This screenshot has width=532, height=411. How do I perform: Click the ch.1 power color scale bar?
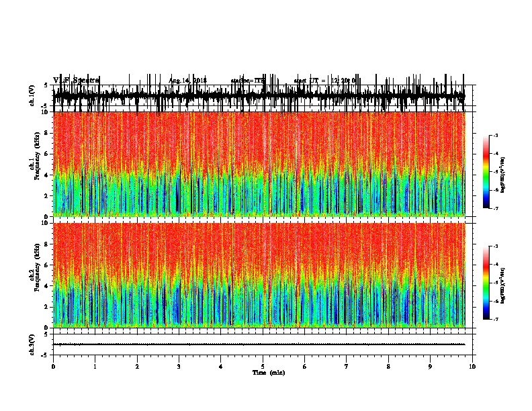[x=486, y=172]
